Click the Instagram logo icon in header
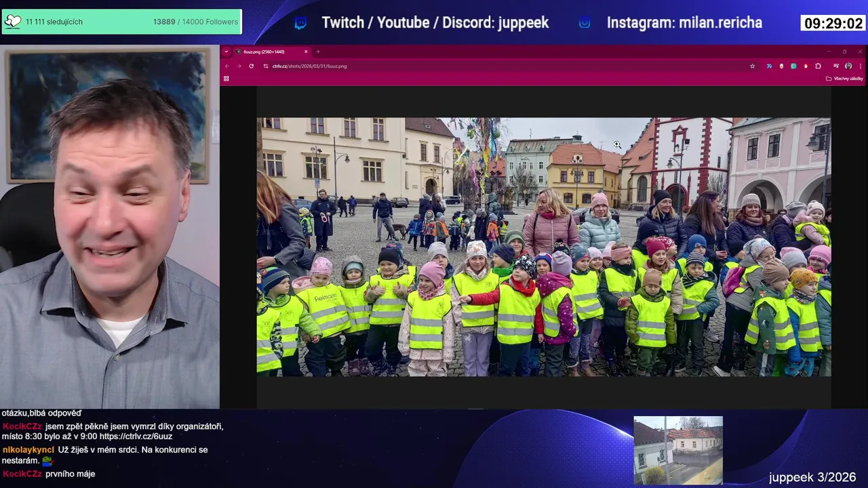The width and height of the screenshot is (868, 488). pyautogui.click(x=585, y=23)
